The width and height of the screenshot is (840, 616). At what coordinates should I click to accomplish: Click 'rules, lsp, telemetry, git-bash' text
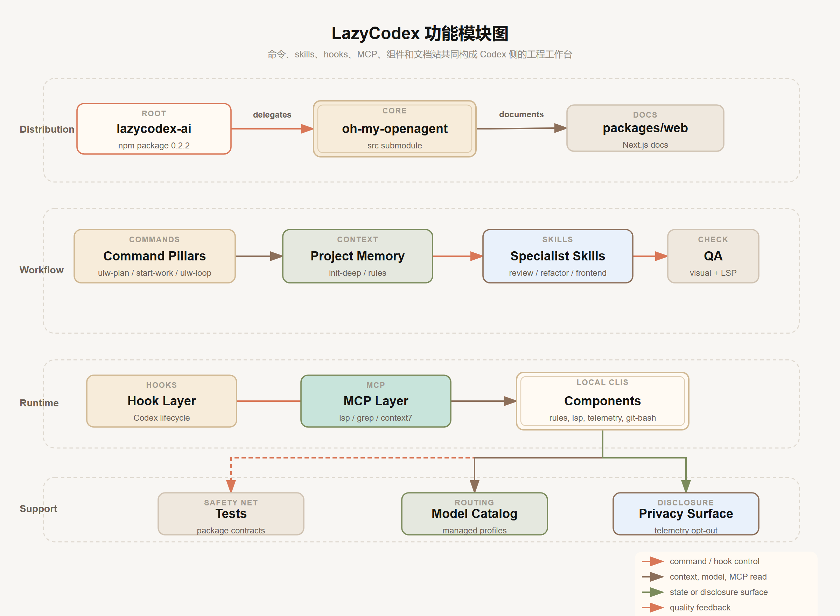pos(602,418)
